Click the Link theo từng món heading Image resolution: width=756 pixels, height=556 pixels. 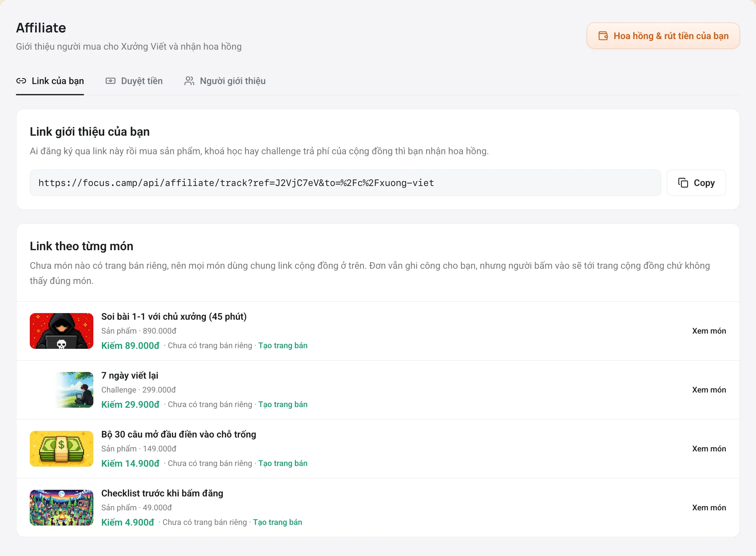pos(81,246)
